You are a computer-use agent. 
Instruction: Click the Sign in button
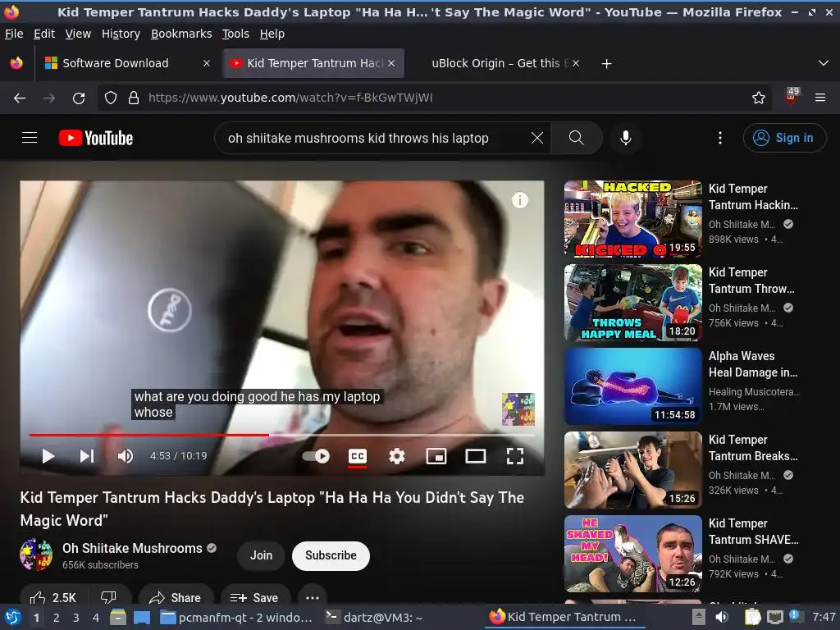point(784,138)
